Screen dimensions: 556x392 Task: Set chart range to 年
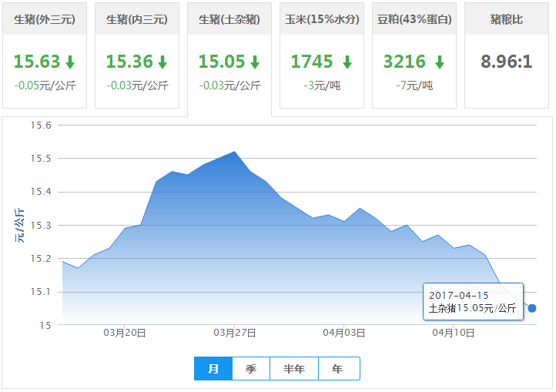pyautogui.click(x=338, y=369)
